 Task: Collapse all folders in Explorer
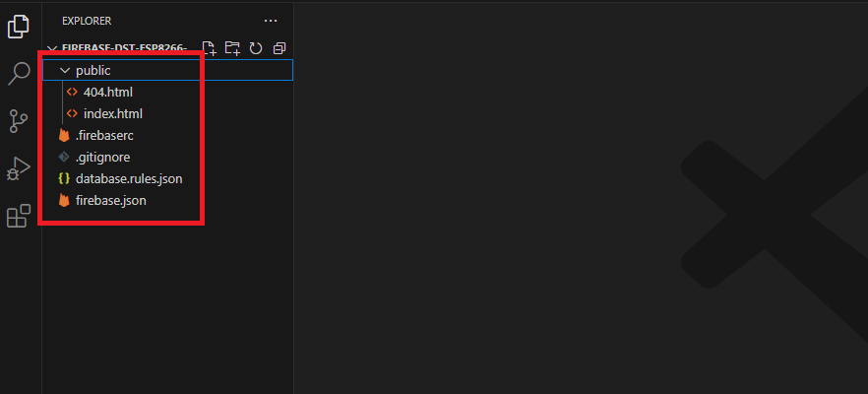(x=279, y=48)
